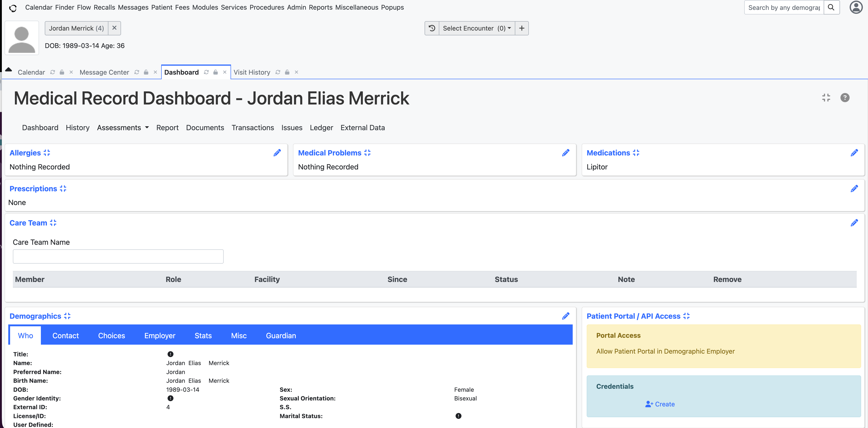The image size is (868, 428).
Task: Edit the Medications section
Action: point(855,153)
